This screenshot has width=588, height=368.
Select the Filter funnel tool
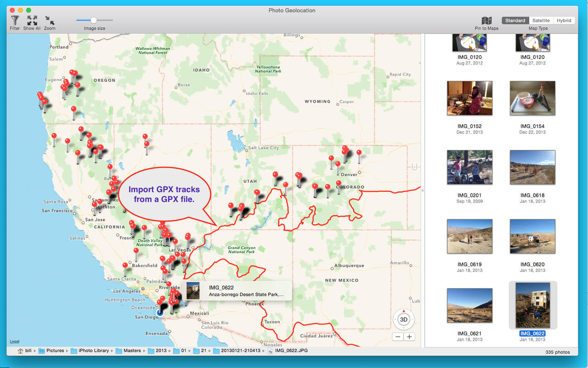point(14,20)
